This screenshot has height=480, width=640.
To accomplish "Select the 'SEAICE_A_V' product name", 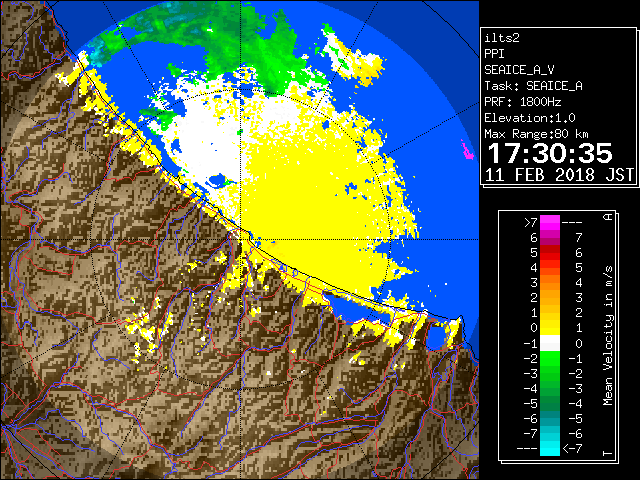I will click(519, 70).
